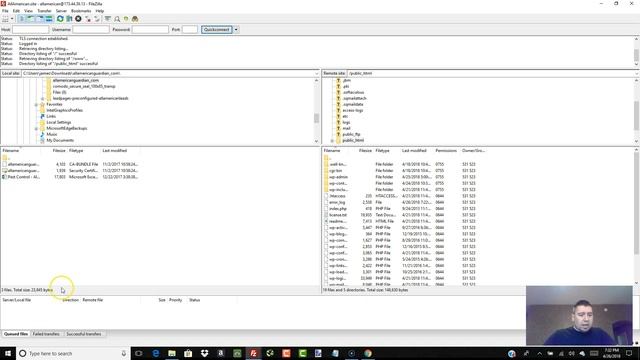
Task: Focus the Port input field
Action: click(190, 29)
